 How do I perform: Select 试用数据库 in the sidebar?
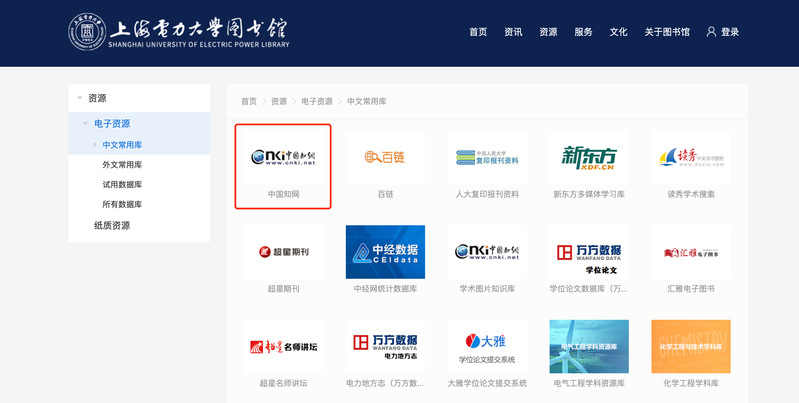(x=122, y=184)
